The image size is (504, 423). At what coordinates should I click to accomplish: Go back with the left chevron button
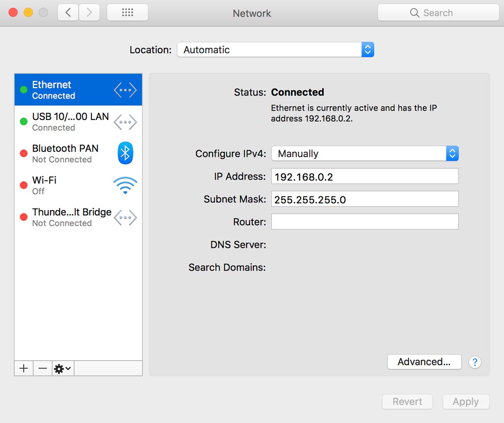coord(68,13)
